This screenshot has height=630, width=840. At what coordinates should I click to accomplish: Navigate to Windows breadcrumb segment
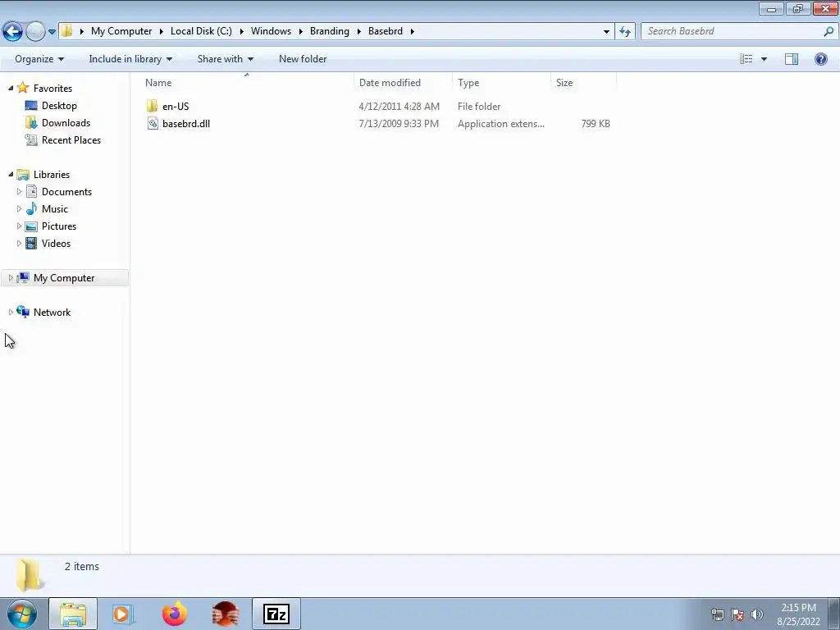(271, 31)
